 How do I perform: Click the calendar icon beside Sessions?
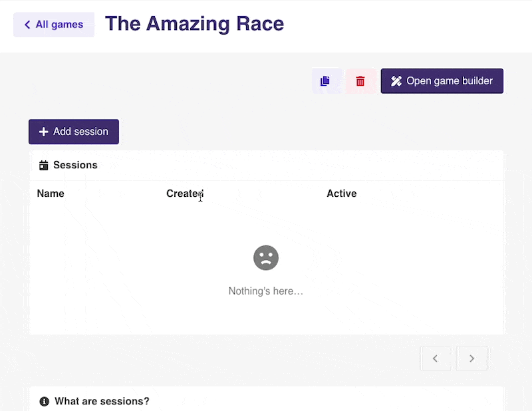tap(43, 165)
